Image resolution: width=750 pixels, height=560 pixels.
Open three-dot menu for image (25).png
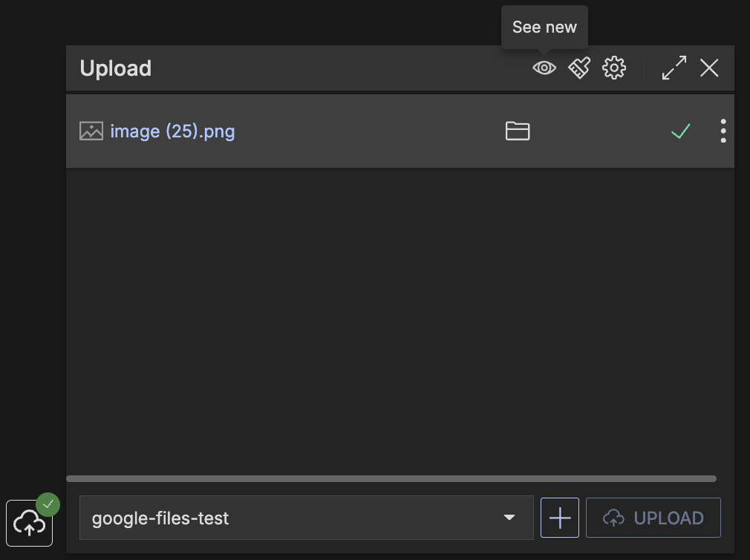pos(723,131)
